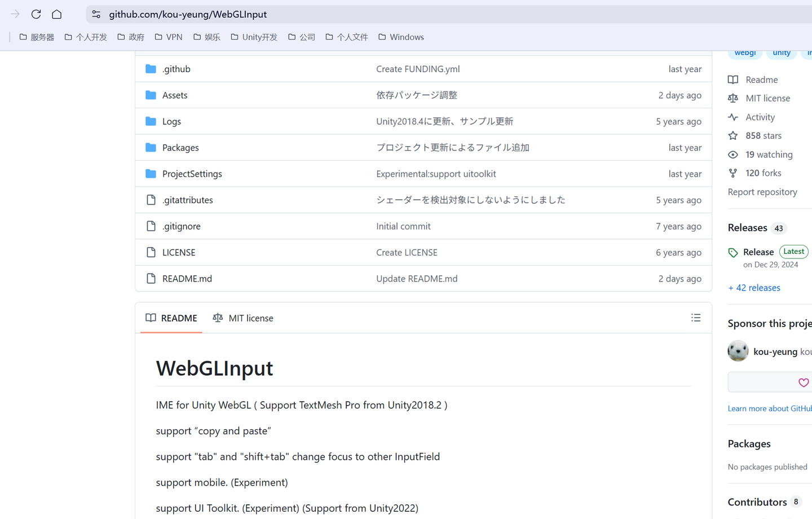Open the .gitignore file
Screen dimensions: 812x519
click(182, 226)
